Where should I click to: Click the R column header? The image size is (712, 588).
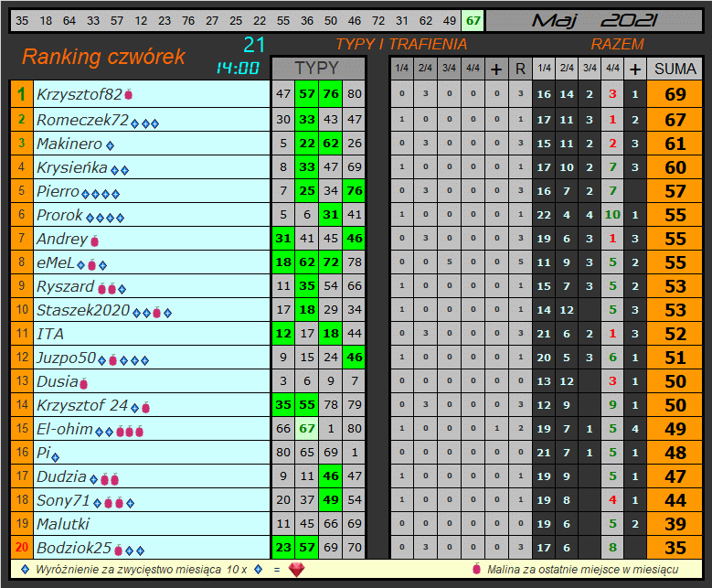(520, 69)
